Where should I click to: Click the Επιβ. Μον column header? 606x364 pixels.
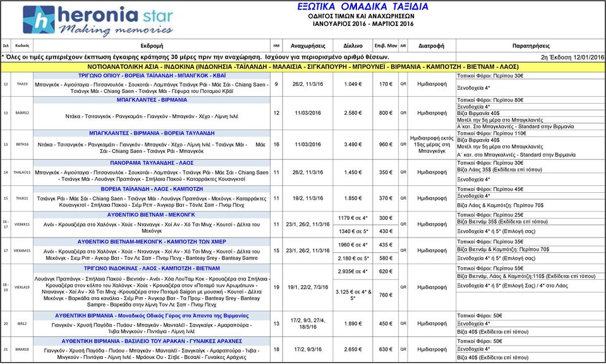pos(385,45)
